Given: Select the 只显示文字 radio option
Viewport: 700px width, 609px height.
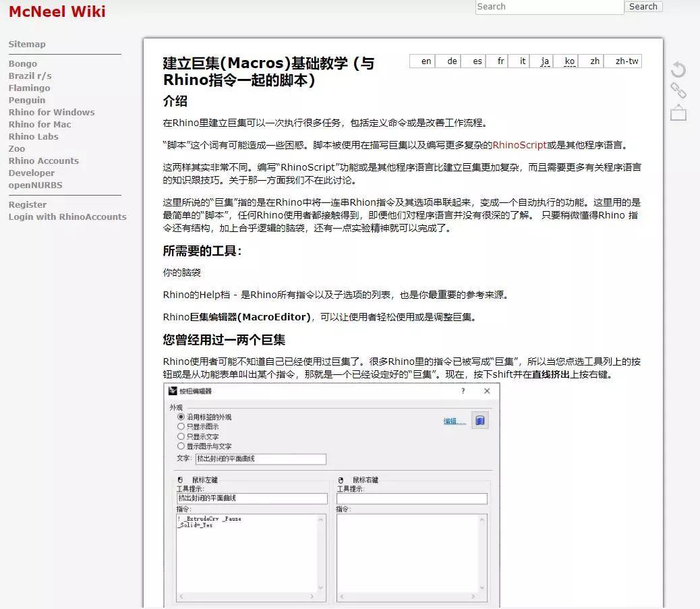Looking at the screenshot, I should point(181,436).
